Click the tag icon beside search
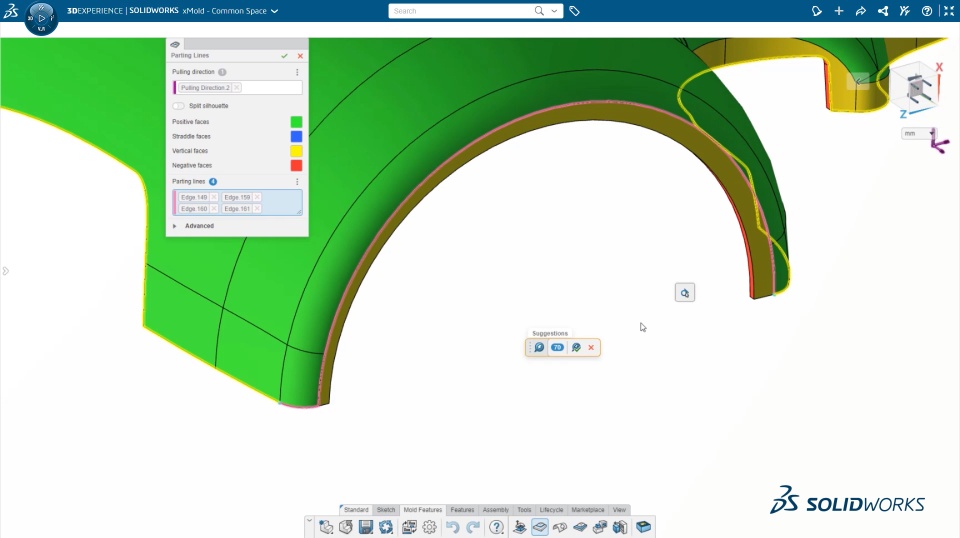 click(x=574, y=11)
